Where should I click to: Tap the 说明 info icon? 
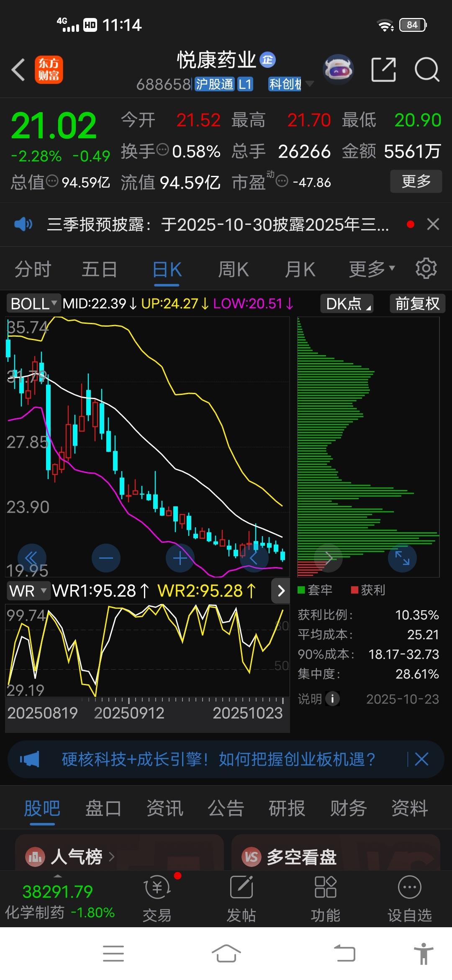pyautogui.click(x=333, y=699)
